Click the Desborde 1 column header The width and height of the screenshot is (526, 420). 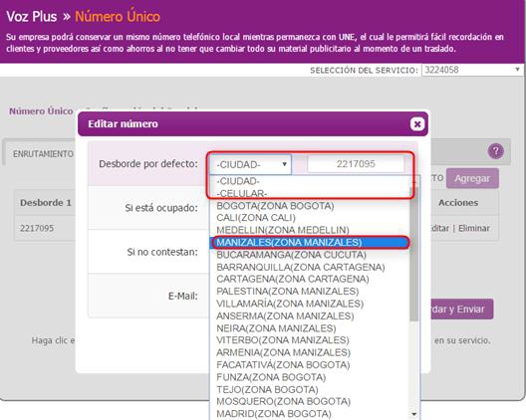46,203
